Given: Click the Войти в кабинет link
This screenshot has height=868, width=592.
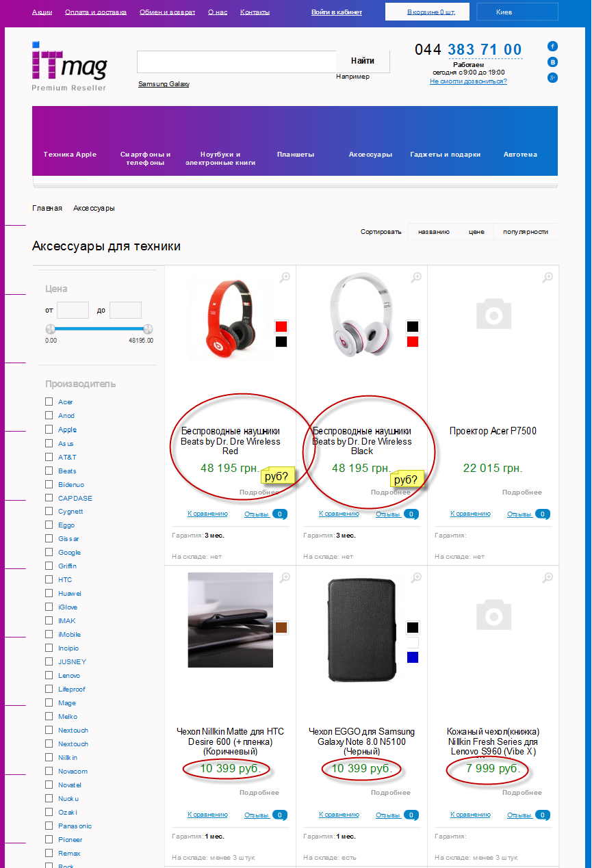Looking at the screenshot, I should (x=337, y=12).
